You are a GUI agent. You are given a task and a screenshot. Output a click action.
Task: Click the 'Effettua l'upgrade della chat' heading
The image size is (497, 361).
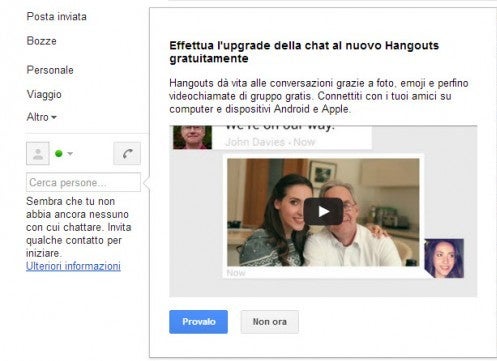pos(304,52)
